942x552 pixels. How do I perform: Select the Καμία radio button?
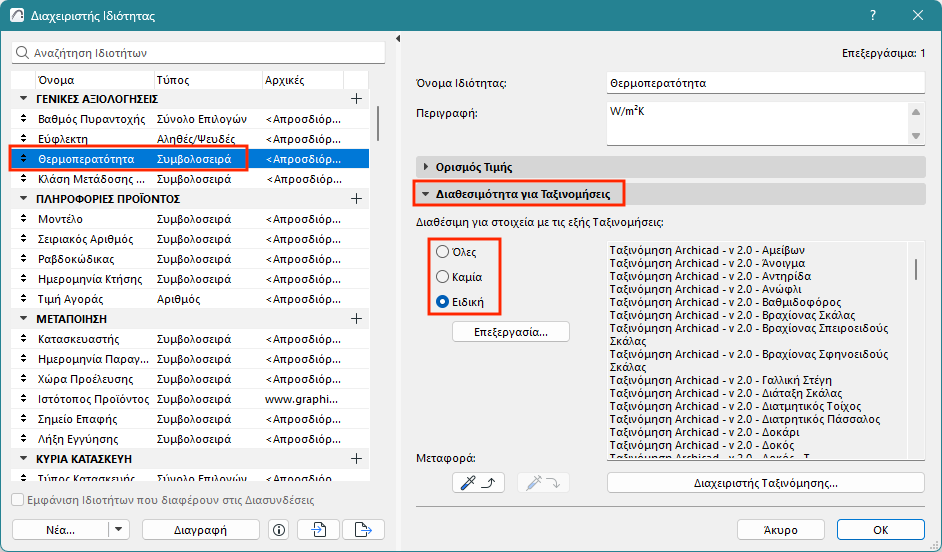click(x=442, y=276)
